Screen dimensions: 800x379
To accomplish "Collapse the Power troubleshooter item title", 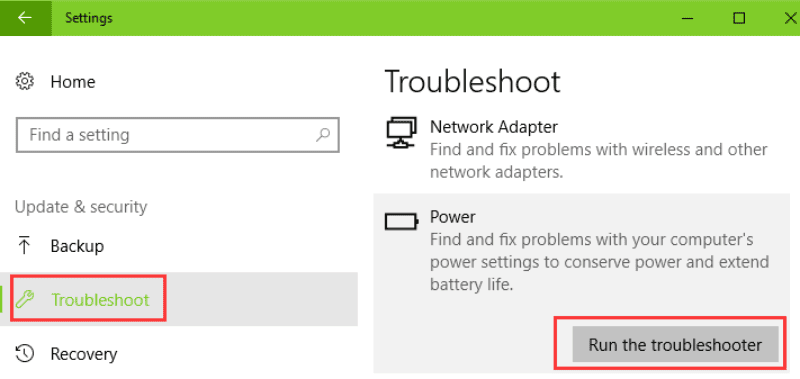I will (x=453, y=217).
